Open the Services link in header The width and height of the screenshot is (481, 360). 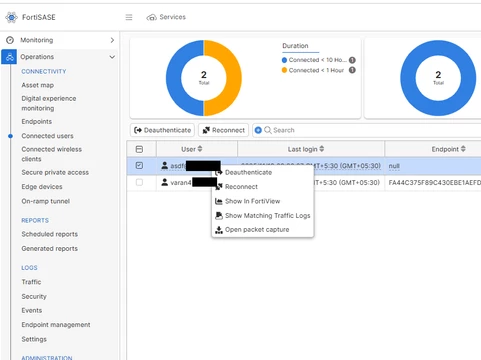(172, 17)
